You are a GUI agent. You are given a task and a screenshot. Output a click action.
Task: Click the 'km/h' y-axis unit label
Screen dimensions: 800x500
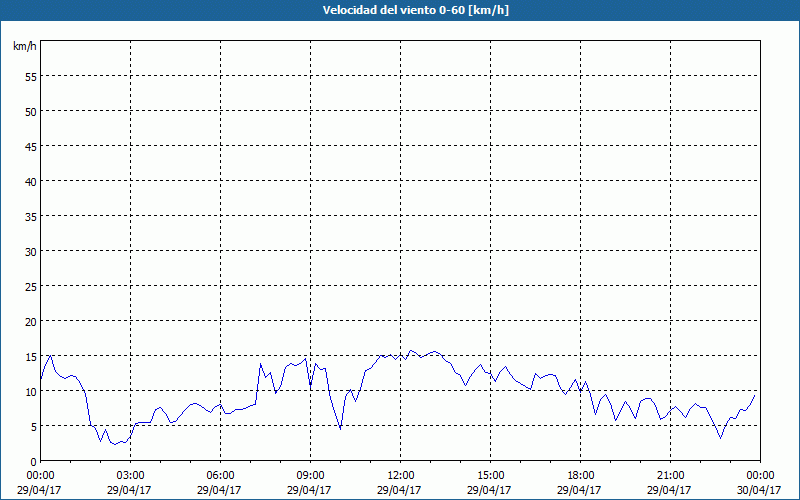[x=24, y=46]
